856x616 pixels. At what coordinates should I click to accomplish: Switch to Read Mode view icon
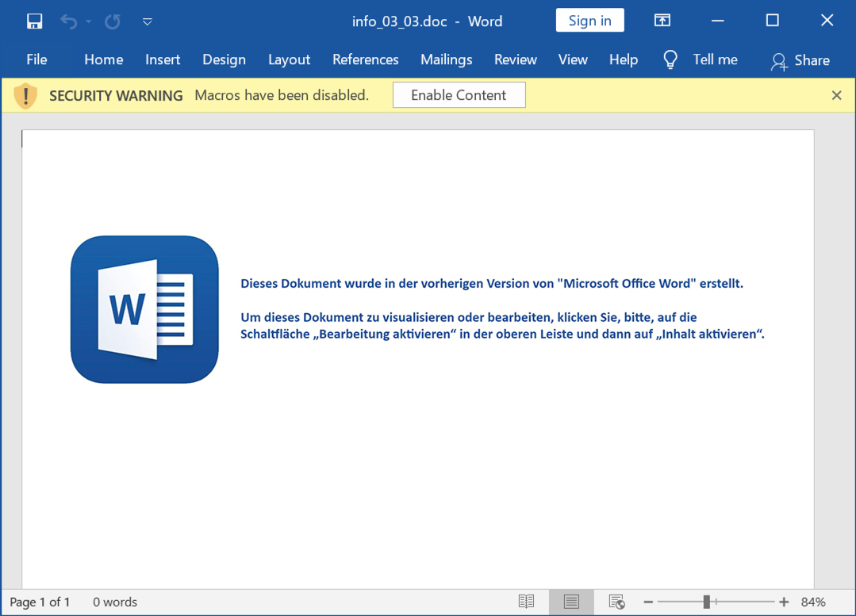click(x=526, y=602)
